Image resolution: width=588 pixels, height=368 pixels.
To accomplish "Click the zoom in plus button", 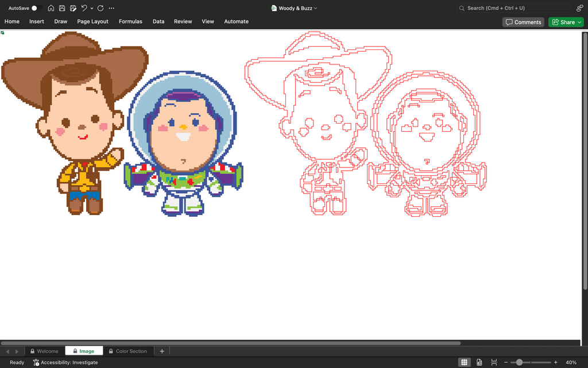I will pyautogui.click(x=556, y=362).
